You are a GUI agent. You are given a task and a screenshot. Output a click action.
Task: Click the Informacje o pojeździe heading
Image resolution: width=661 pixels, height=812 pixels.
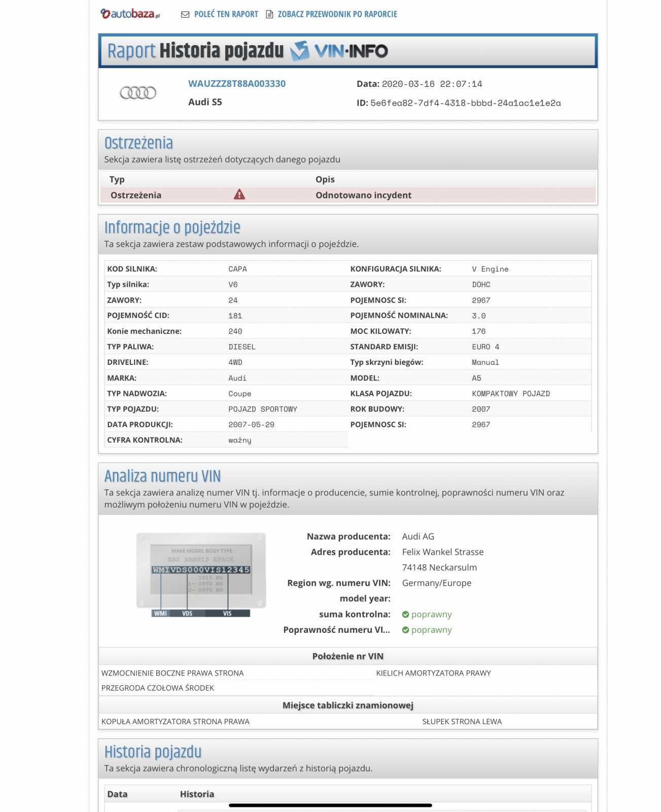pos(172,227)
